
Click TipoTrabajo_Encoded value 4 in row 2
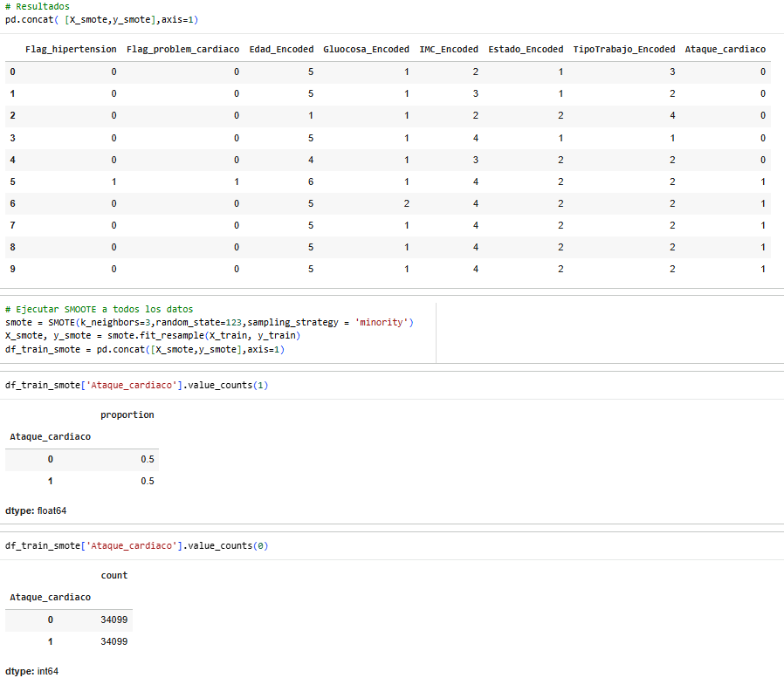tap(672, 115)
